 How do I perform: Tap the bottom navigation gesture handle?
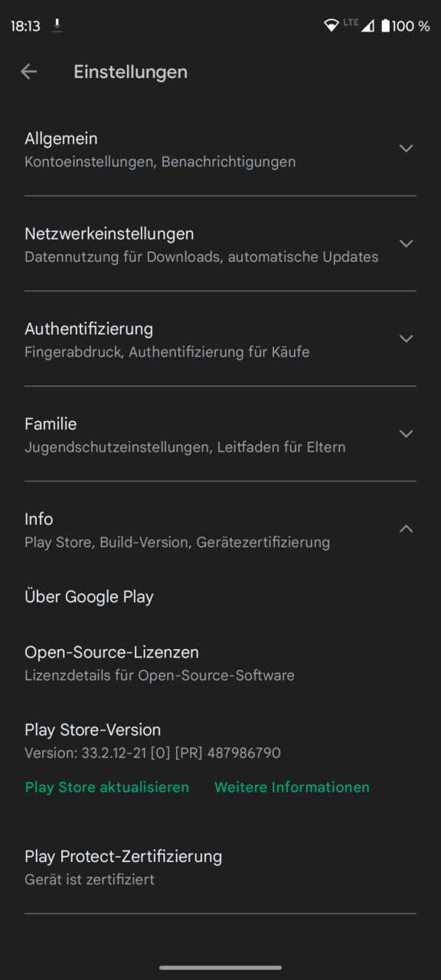220,968
